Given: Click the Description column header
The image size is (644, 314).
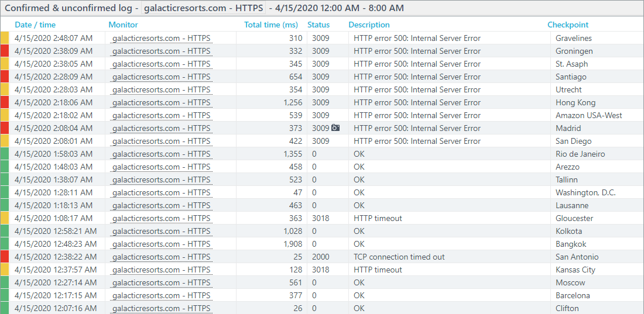Looking at the screenshot, I should pyautogui.click(x=369, y=25).
